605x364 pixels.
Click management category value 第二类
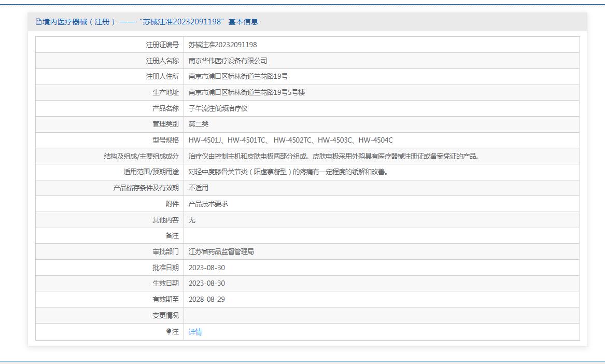pyautogui.click(x=199, y=124)
